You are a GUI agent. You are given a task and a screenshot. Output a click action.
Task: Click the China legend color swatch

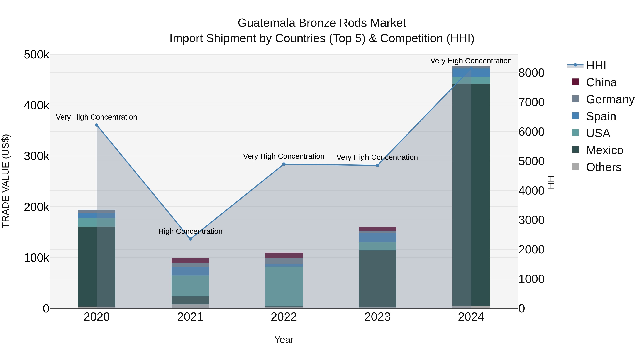coord(575,82)
